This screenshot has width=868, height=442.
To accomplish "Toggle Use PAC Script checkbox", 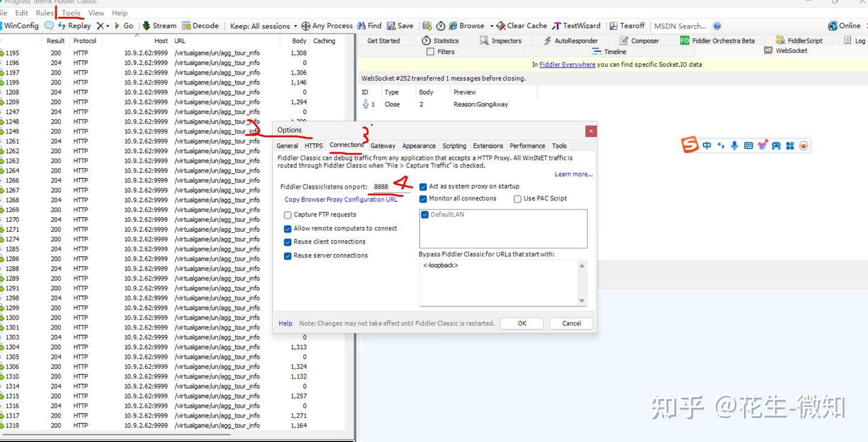I will [517, 198].
